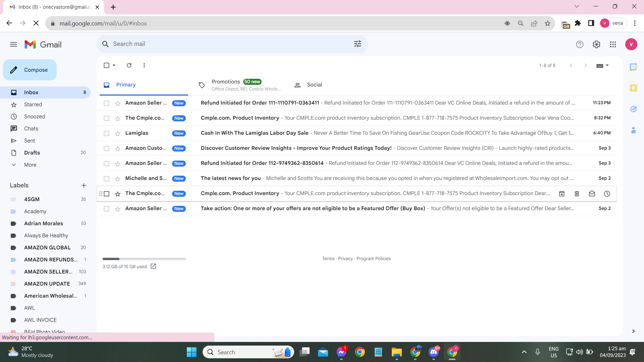Image resolution: width=644 pixels, height=362 pixels.
Task: Mark the hovered Cmple.com email as read
Action: coord(592,194)
